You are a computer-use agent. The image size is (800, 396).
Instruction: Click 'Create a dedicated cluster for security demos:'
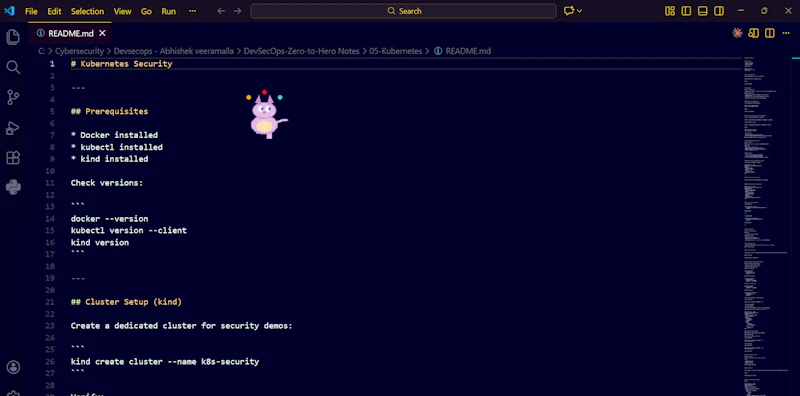click(x=182, y=326)
